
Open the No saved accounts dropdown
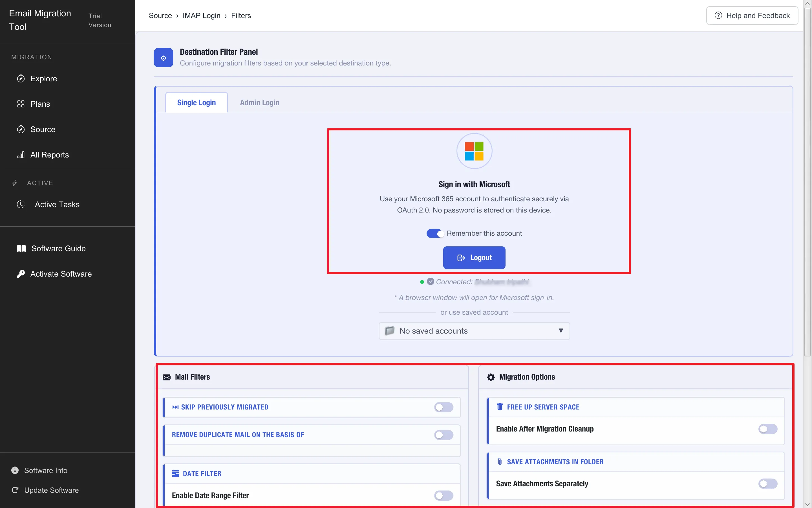474,331
